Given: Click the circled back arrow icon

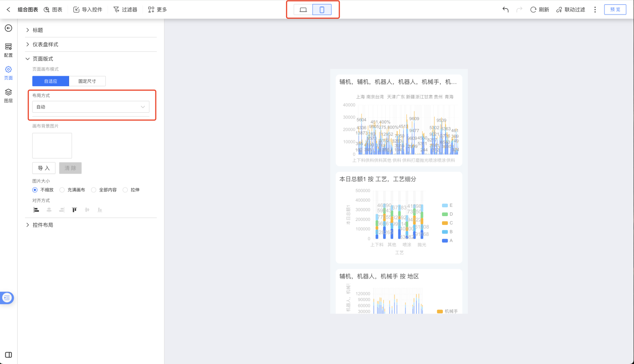Looking at the screenshot, I should [x=8, y=28].
